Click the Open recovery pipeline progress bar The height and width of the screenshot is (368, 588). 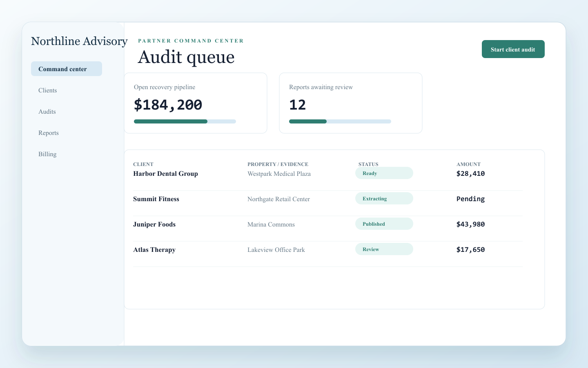tap(185, 121)
